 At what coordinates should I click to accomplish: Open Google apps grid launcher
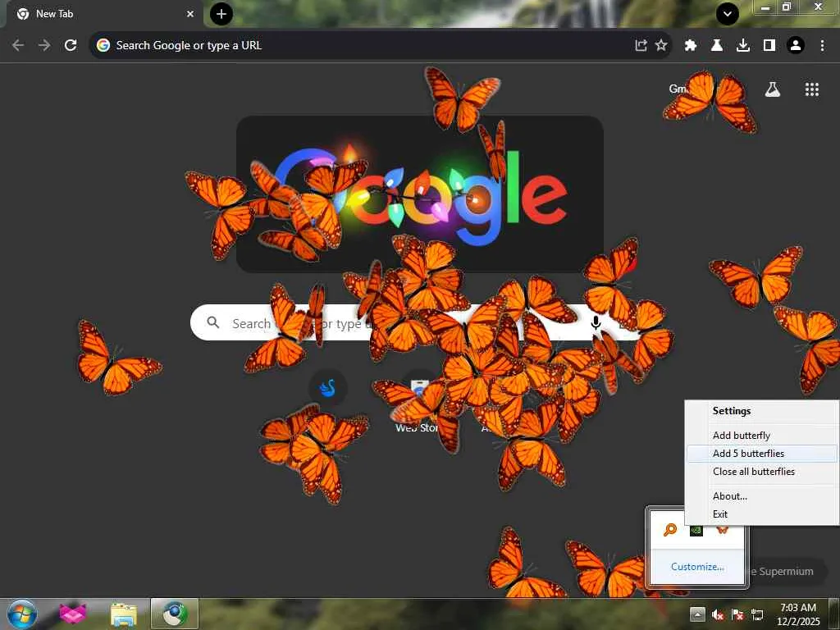click(x=811, y=89)
